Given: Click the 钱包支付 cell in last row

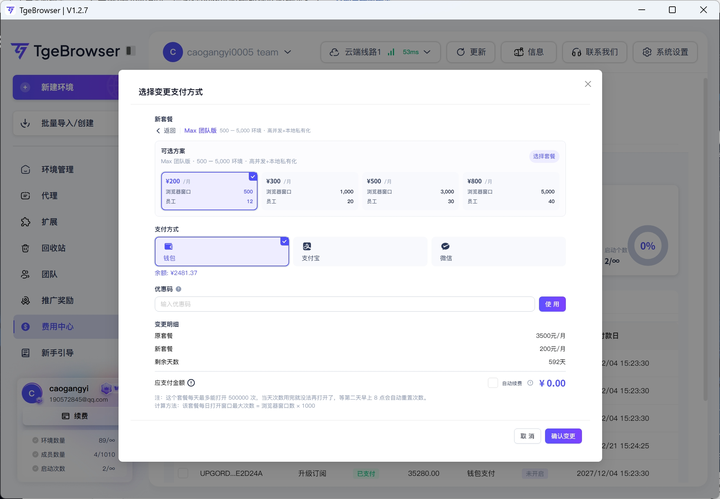Looking at the screenshot, I should pyautogui.click(x=481, y=473).
